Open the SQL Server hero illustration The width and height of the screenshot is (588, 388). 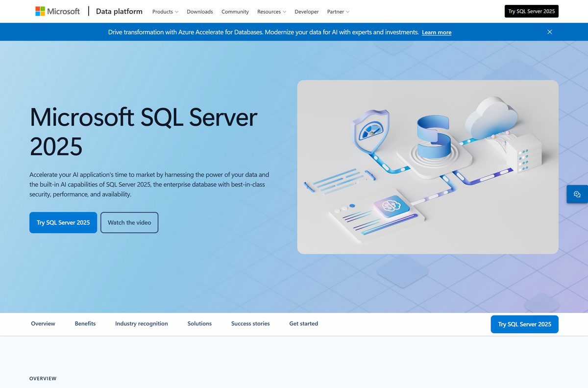coord(428,167)
